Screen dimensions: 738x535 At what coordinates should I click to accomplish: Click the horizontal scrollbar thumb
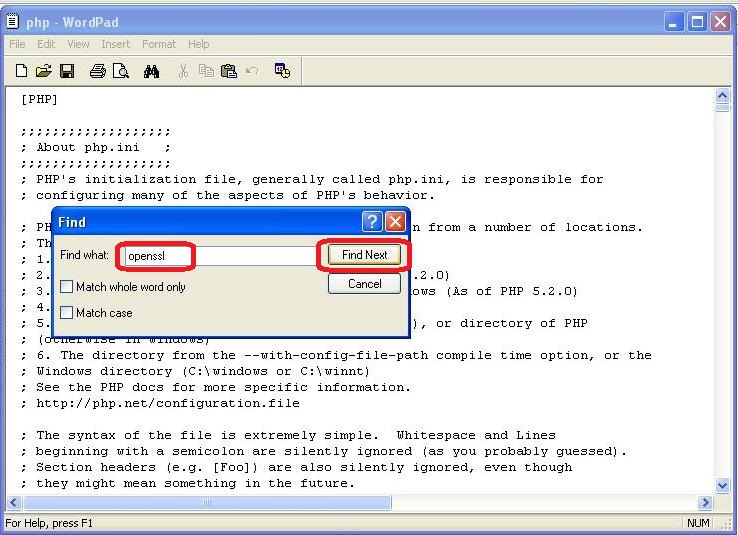(206, 503)
